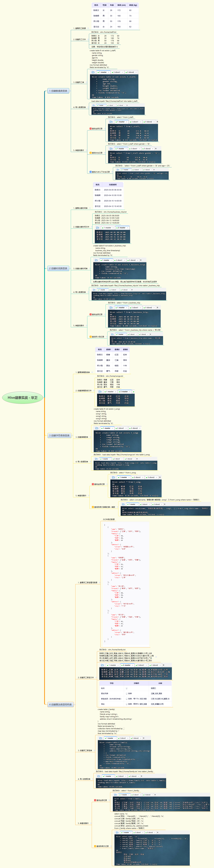Click the folder icon in create t_staff terminal
This screenshot has height=868, width=214.
coord(93,72)
